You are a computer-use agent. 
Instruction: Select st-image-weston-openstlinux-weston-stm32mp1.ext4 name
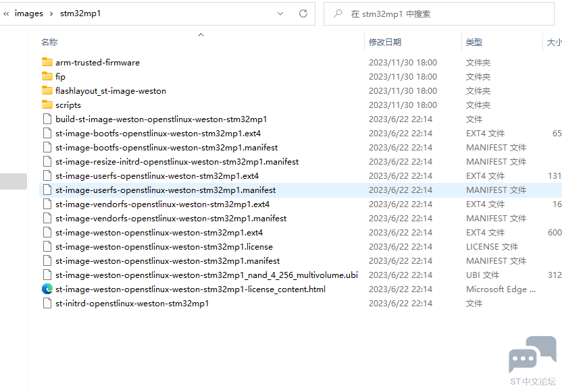pyautogui.click(x=159, y=232)
